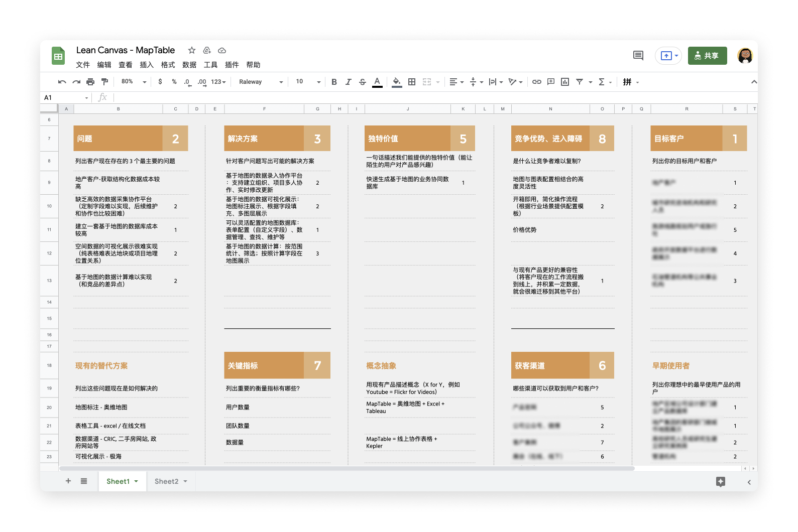Click the add new sheet plus button
Viewport: 798px width, 532px height.
pyautogui.click(x=68, y=481)
